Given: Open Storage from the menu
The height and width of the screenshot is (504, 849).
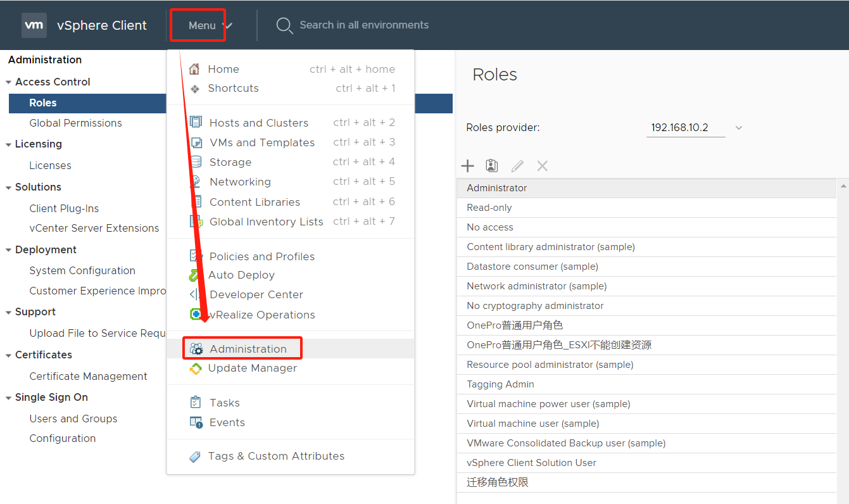Looking at the screenshot, I should [291, 162].
